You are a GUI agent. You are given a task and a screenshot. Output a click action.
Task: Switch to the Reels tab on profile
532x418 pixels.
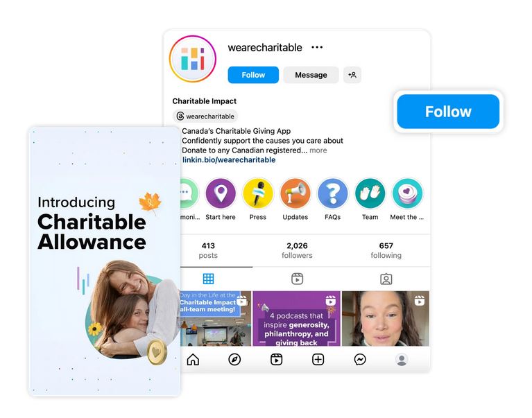click(298, 279)
